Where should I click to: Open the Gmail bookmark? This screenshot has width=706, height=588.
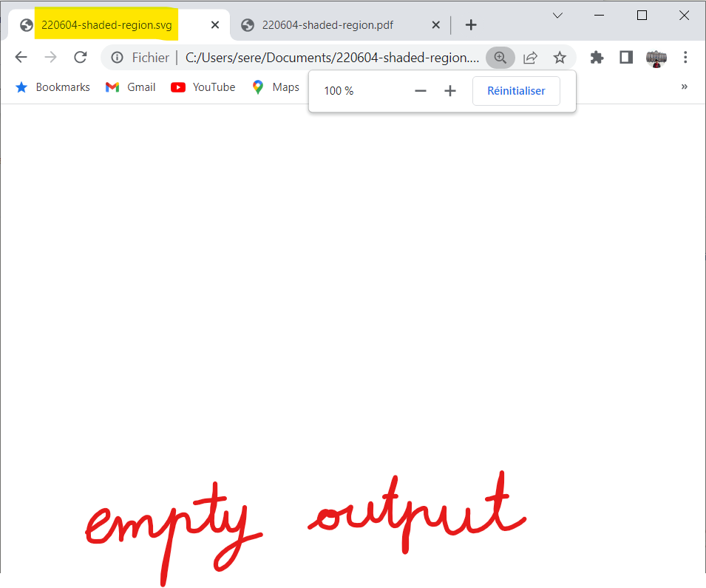click(x=131, y=87)
